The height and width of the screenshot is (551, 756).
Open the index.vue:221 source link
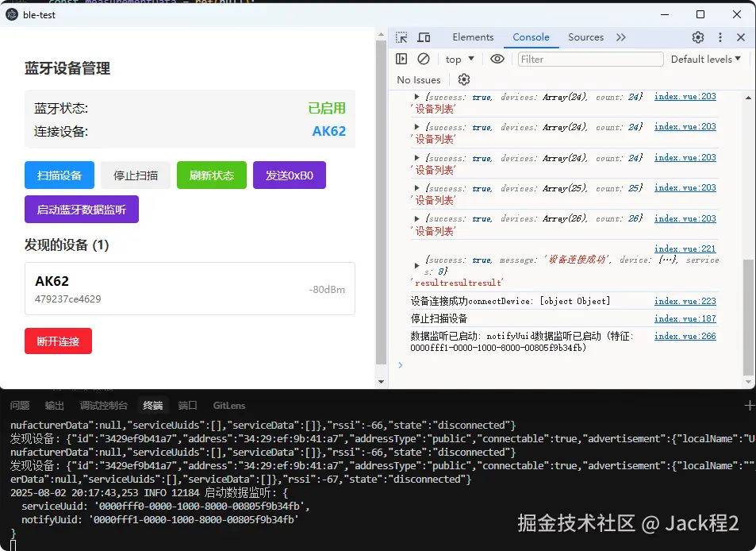pyautogui.click(x=685, y=249)
